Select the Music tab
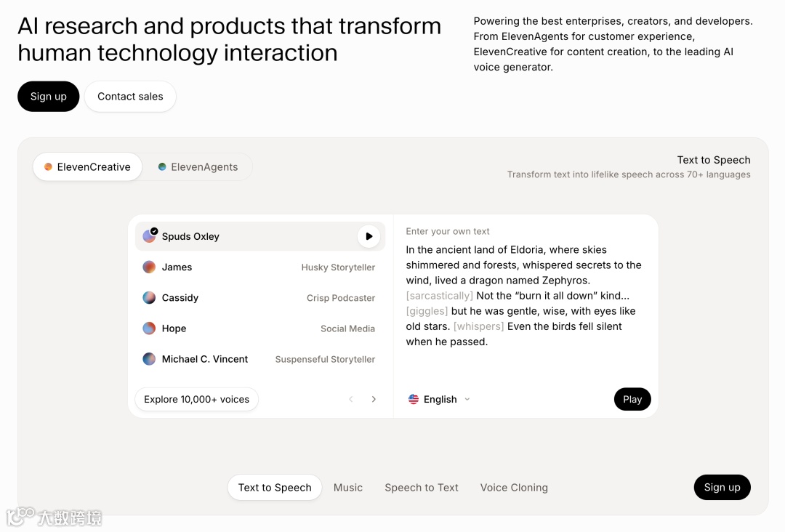785x532 pixels. (x=348, y=488)
